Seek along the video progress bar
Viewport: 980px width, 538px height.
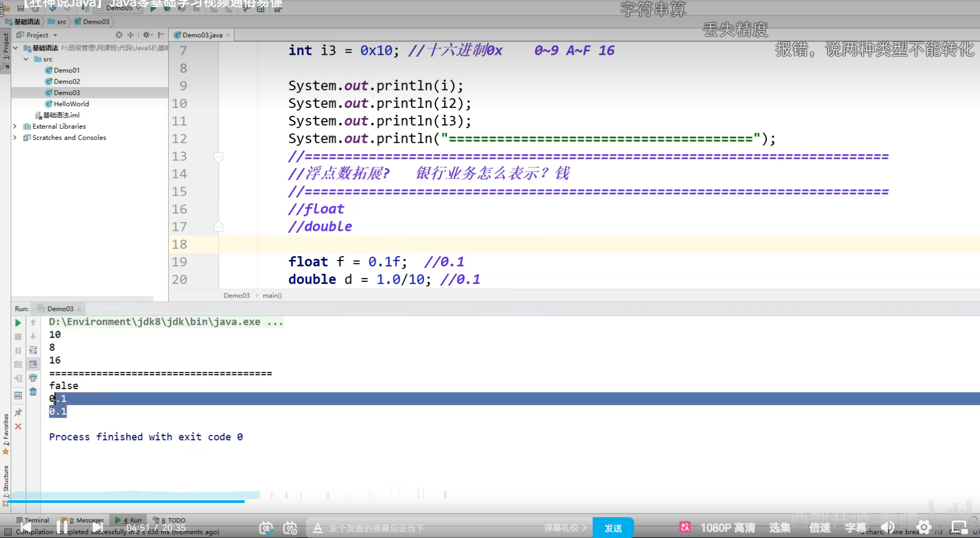[490, 501]
